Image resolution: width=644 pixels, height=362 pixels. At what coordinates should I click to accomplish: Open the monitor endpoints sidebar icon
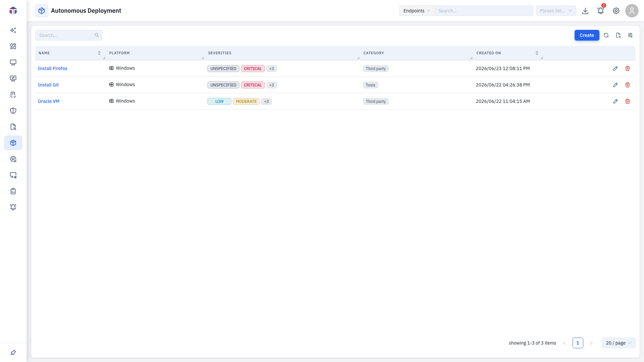click(x=13, y=62)
